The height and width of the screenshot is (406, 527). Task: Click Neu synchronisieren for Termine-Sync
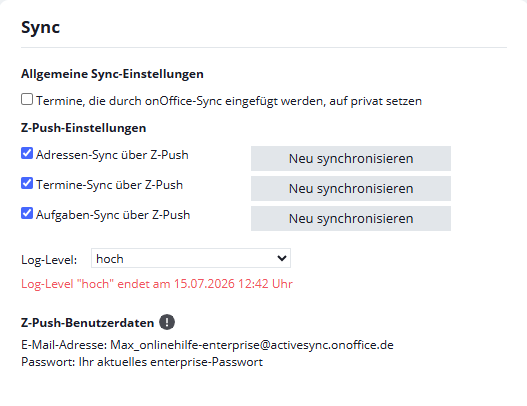coord(351,188)
